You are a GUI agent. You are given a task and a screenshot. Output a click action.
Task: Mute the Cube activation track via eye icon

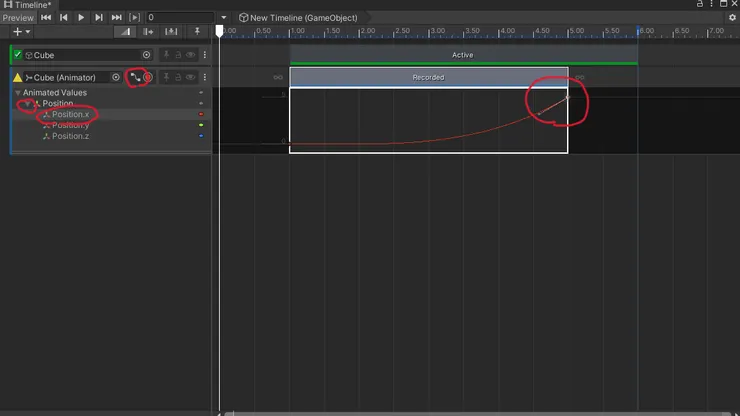pyautogui.click(x=190, y=55)
